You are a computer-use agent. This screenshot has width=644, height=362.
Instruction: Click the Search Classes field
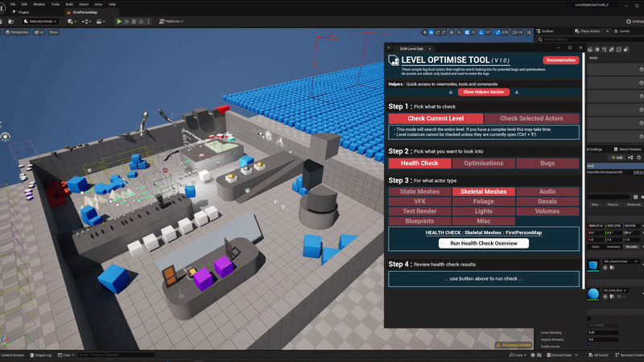[x=592, y=39]
